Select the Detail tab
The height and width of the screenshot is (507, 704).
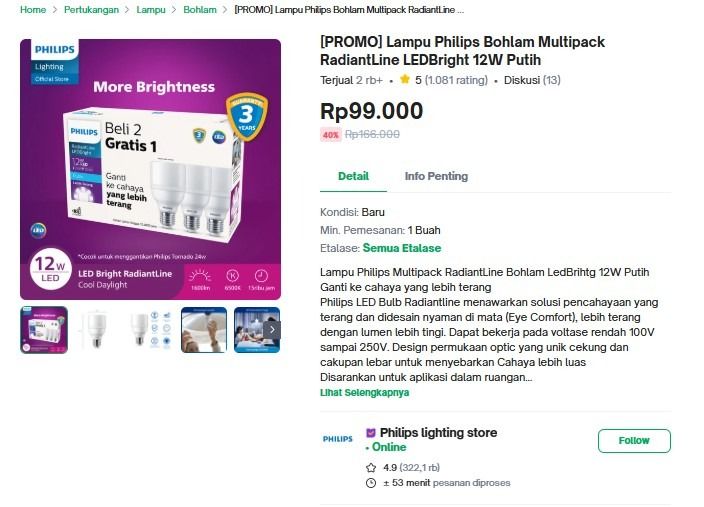tap(353, 176)
